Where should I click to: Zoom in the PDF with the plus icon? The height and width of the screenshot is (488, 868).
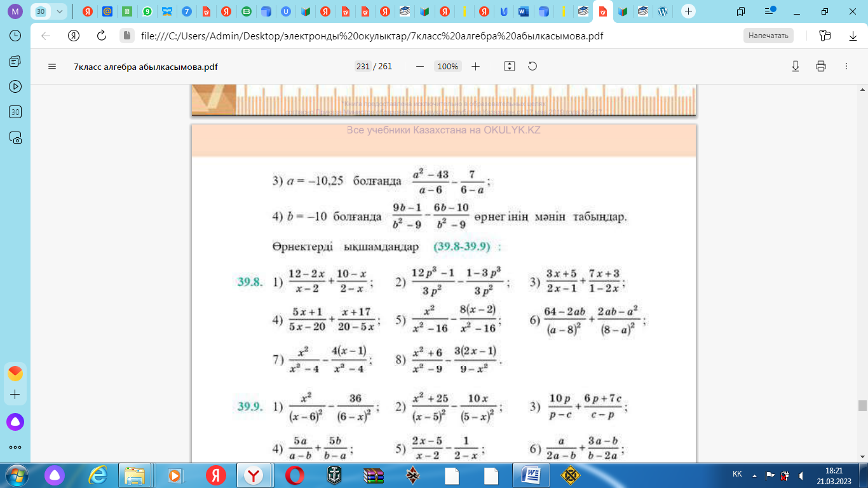click(475, 66)
